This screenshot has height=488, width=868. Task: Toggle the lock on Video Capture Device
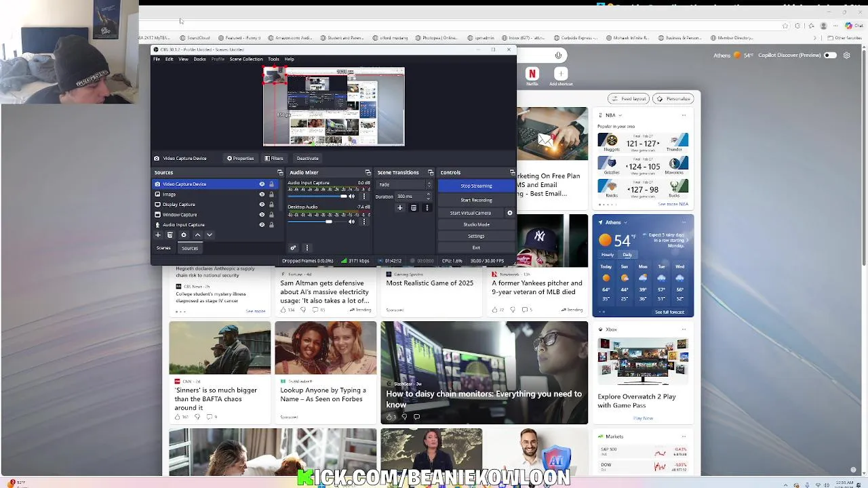tap(271, 184)
